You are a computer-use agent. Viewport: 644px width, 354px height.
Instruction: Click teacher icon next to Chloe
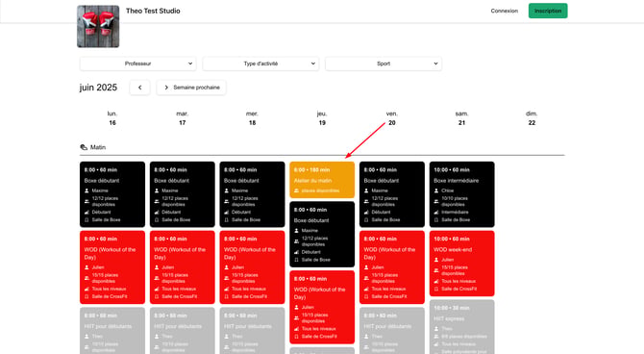pyautogui.click(x=436, y=190)
